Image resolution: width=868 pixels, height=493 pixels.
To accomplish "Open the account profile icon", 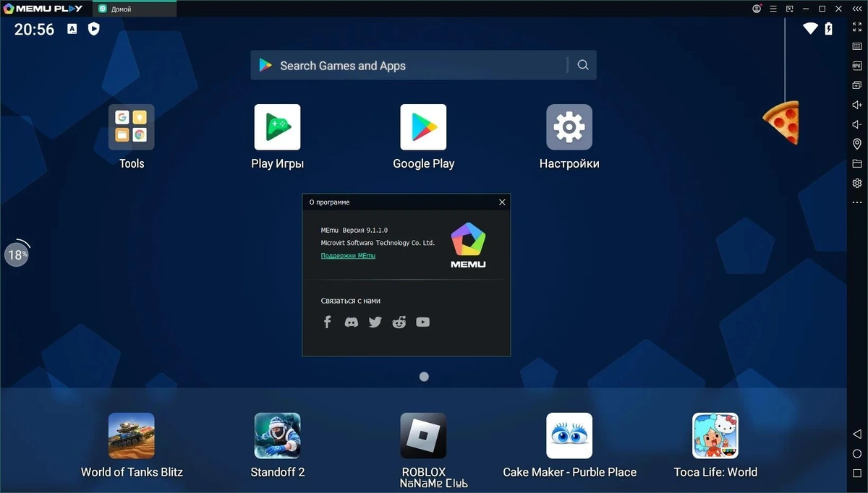I will point(757,9).
